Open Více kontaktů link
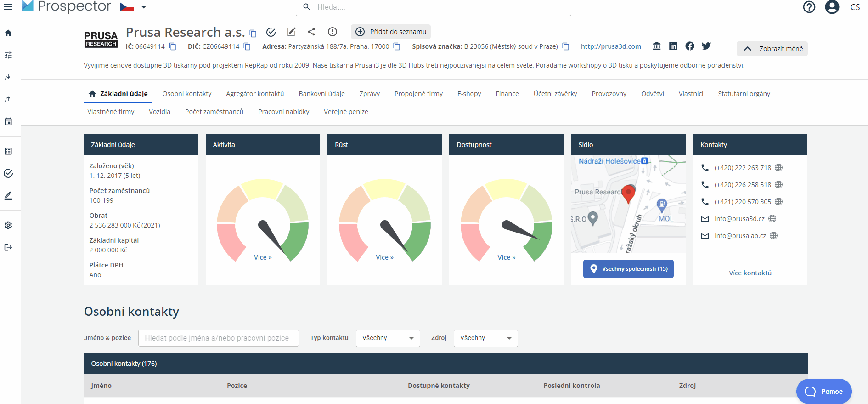 tap(750, 273)
